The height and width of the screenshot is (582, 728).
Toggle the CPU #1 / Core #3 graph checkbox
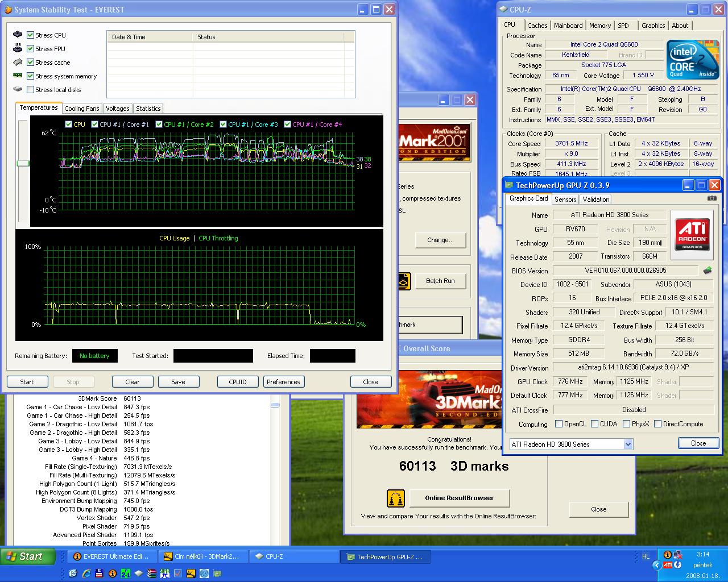click(224, 124)
